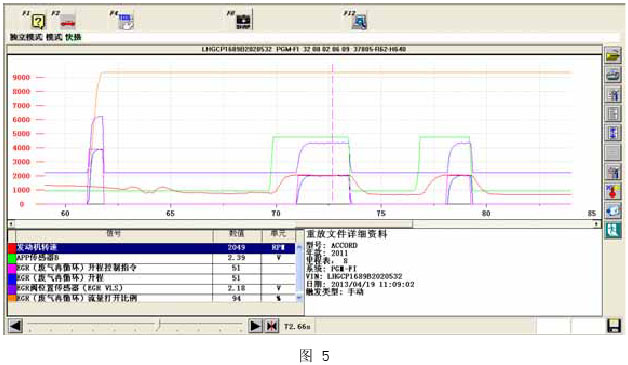This screenshot has width=628, height=365.
Task: Click the magenta swatch of EGR command row
Action: [x=12, y=268]
